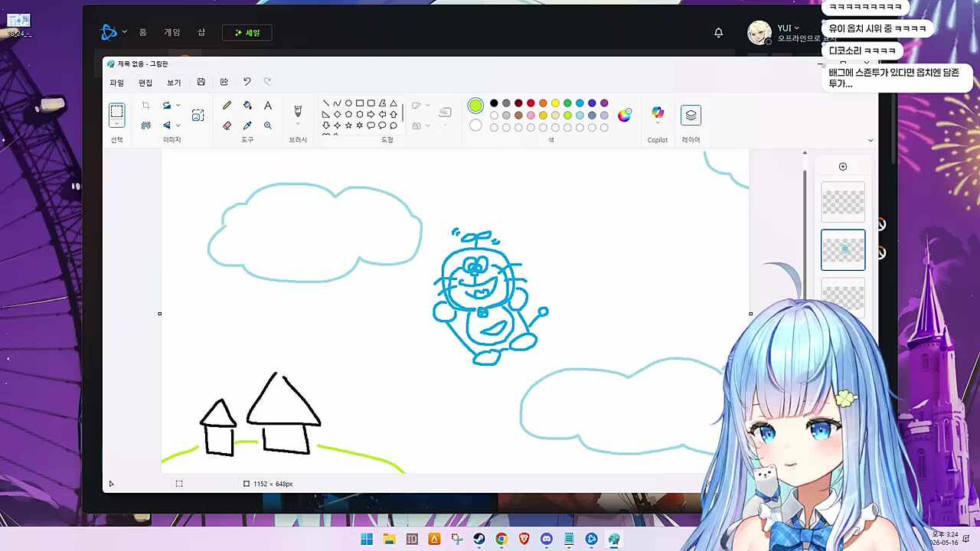Select the Rectangle shape

pos(360,103)
